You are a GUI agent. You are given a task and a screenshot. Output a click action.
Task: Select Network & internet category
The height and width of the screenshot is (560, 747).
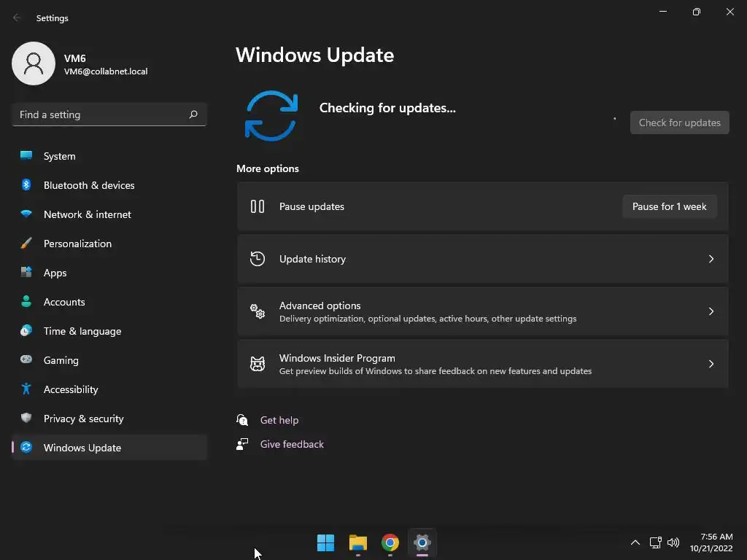coord(109,214)
